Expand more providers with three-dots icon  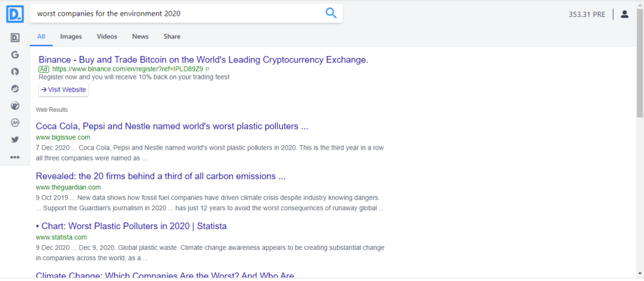(15, 157)
